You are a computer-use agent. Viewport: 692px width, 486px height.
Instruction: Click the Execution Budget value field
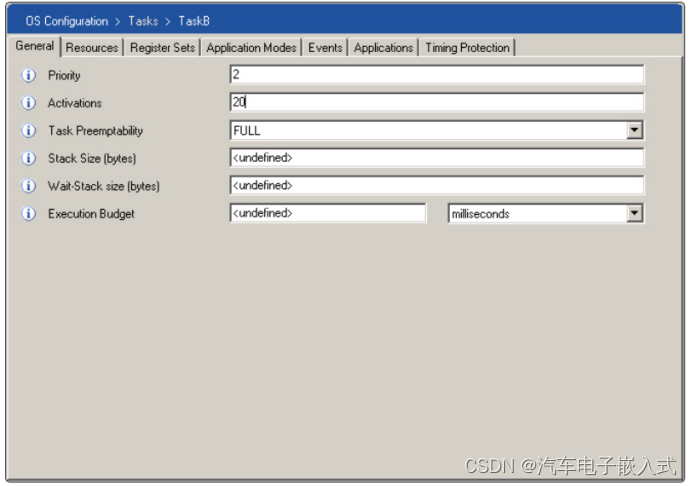pyautogui.click(x=328, y=213)
